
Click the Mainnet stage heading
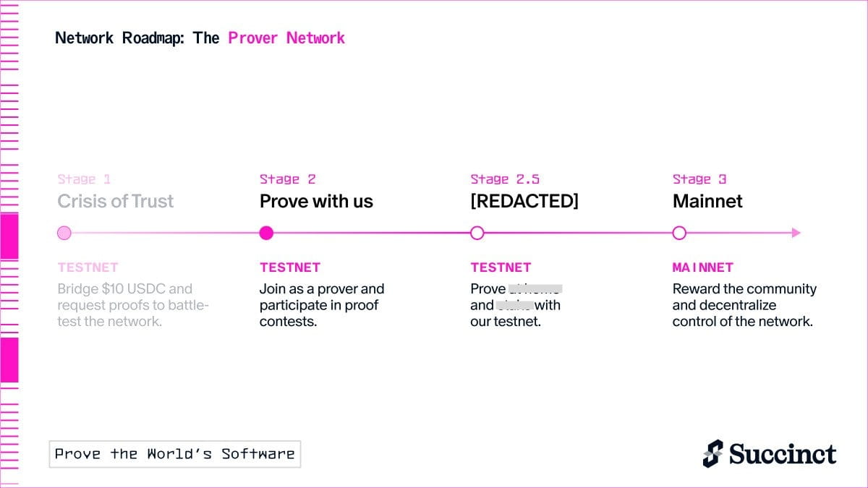click(x=707, y=201)
